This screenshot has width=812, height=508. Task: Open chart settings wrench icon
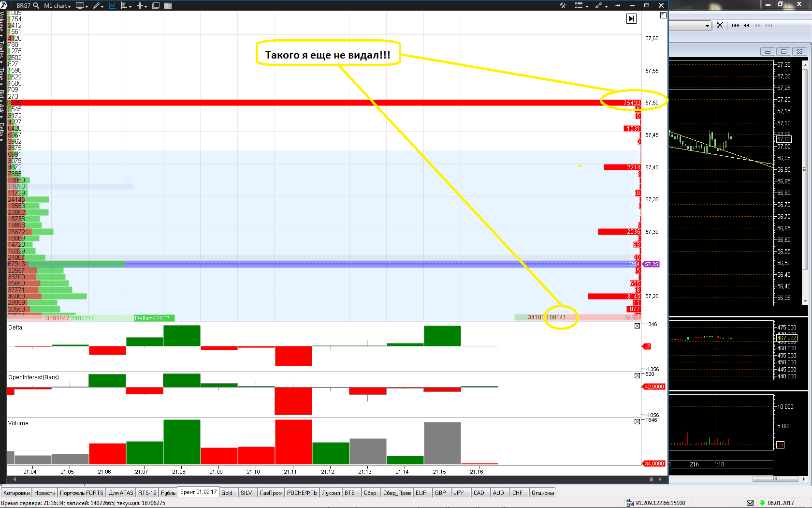(x=563, y=5)
